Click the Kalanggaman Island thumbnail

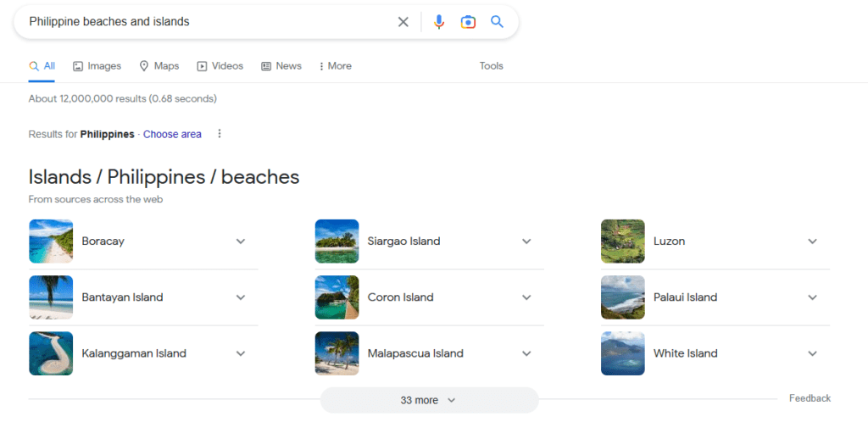(x=51, y=353)
